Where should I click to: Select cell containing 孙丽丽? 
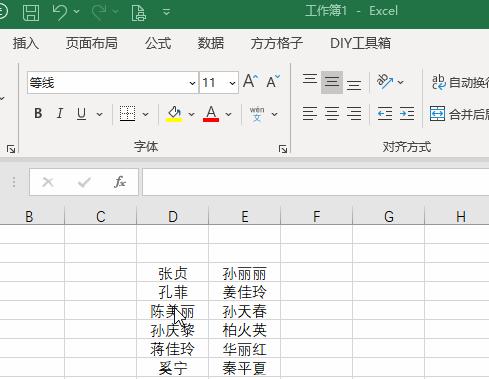click(245, 273)
